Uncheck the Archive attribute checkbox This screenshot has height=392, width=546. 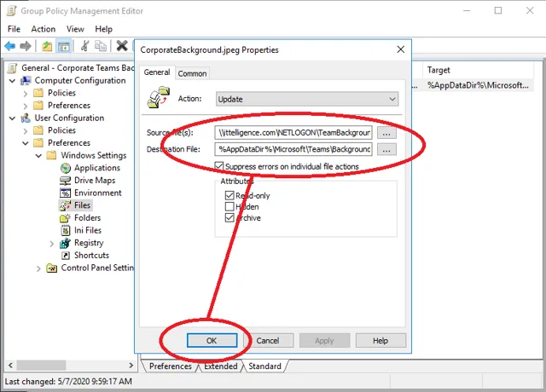pyautogui.click(x=229, y=218)
